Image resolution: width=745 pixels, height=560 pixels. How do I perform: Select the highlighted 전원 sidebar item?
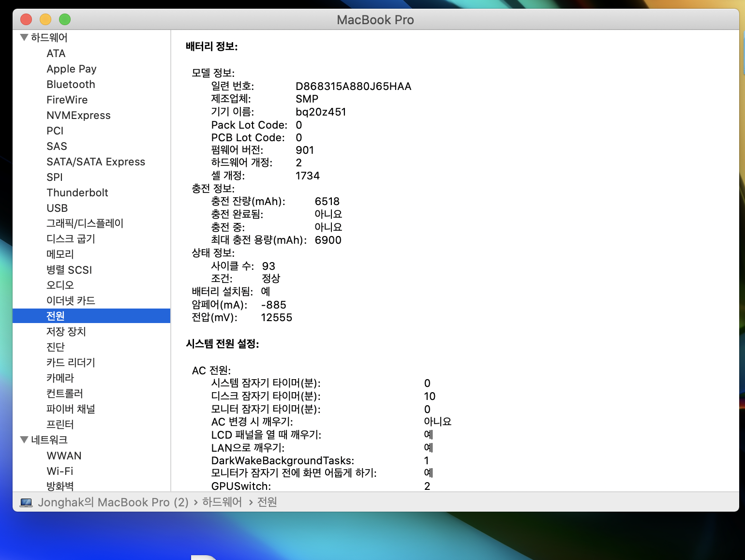coord(56,316)
